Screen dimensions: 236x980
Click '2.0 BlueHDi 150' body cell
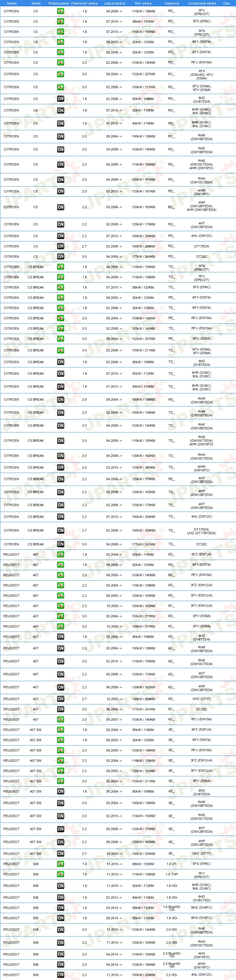click(172, 955)
